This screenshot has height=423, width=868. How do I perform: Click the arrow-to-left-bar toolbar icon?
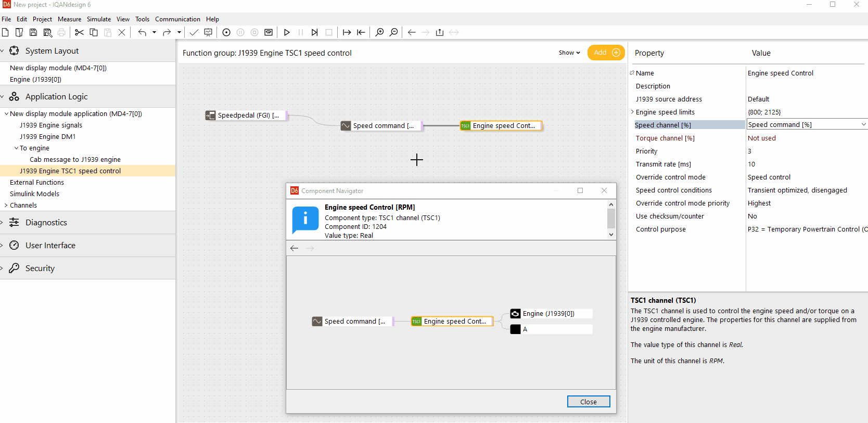[361, 32]
